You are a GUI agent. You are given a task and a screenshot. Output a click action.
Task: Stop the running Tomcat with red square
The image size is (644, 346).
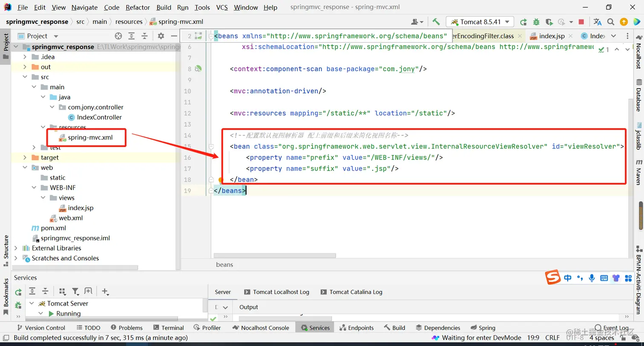pyautogui.click(x=581, y=22)
